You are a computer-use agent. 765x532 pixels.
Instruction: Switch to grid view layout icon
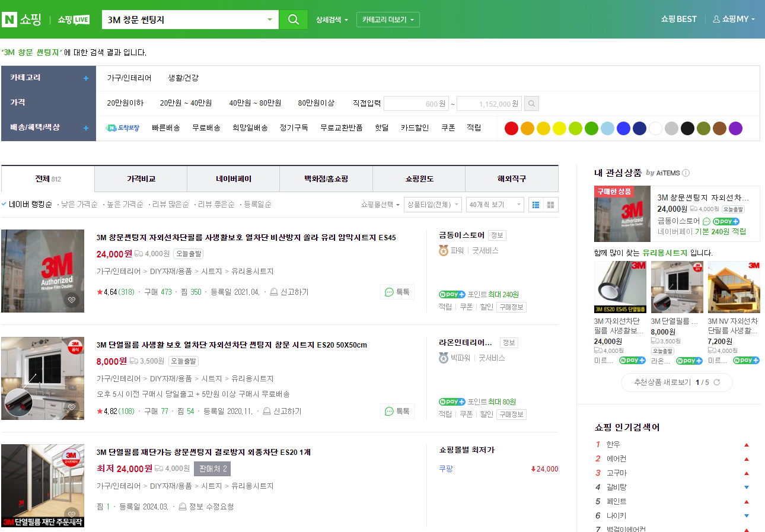click(551, 205)
